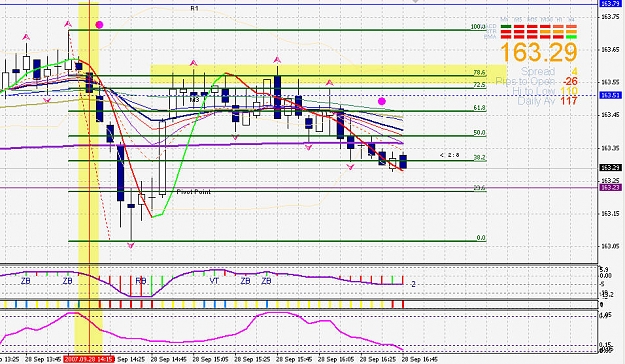Click the R1 resistance label
The width and height of the screenshot is (625, 364).
tap(194, 8)
